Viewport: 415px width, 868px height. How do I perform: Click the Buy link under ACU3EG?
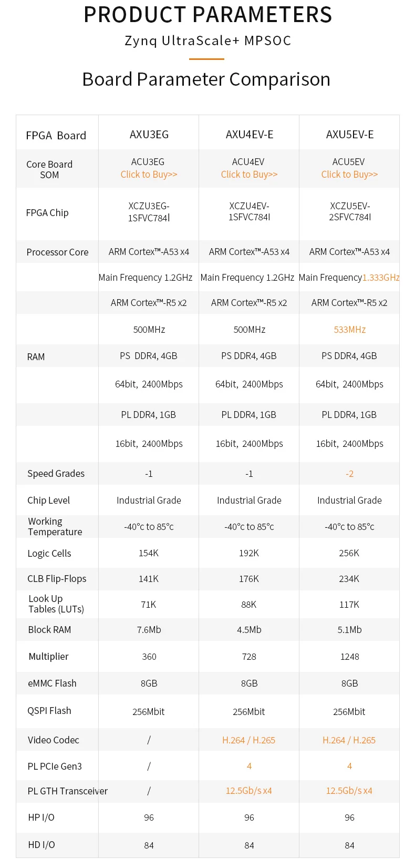[x=149, y=175]
